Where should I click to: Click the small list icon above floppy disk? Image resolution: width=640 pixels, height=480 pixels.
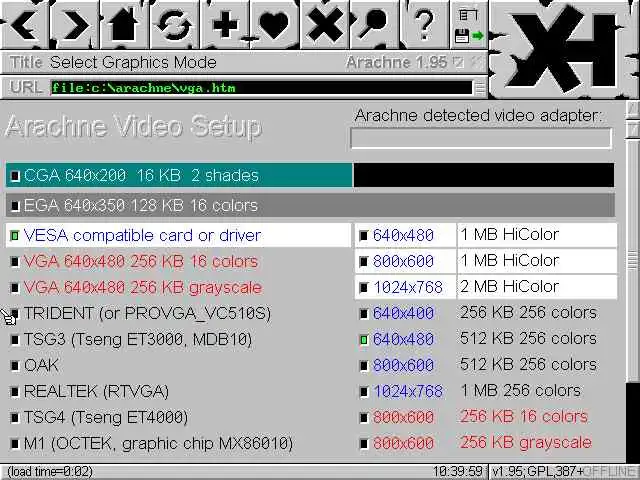(468, 15)
